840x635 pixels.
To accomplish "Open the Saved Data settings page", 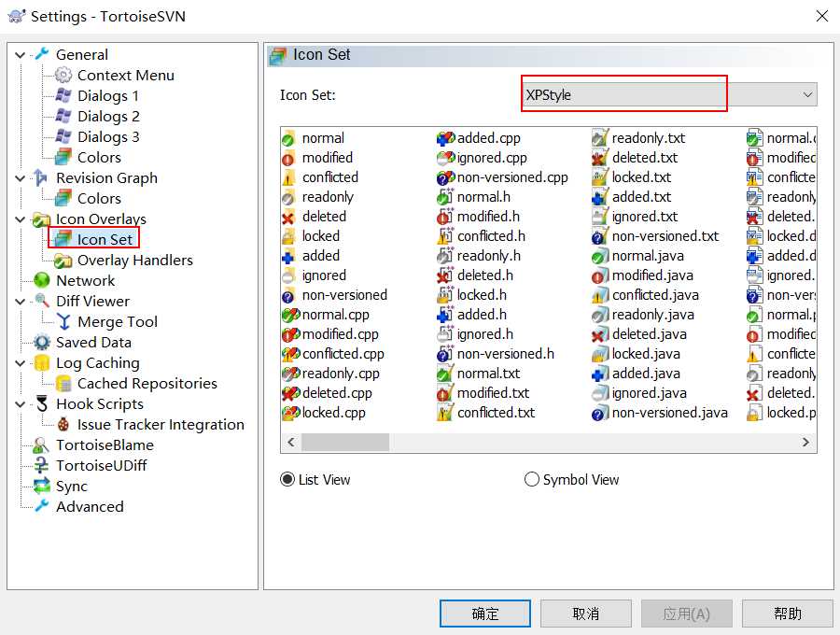I will 93,342.
